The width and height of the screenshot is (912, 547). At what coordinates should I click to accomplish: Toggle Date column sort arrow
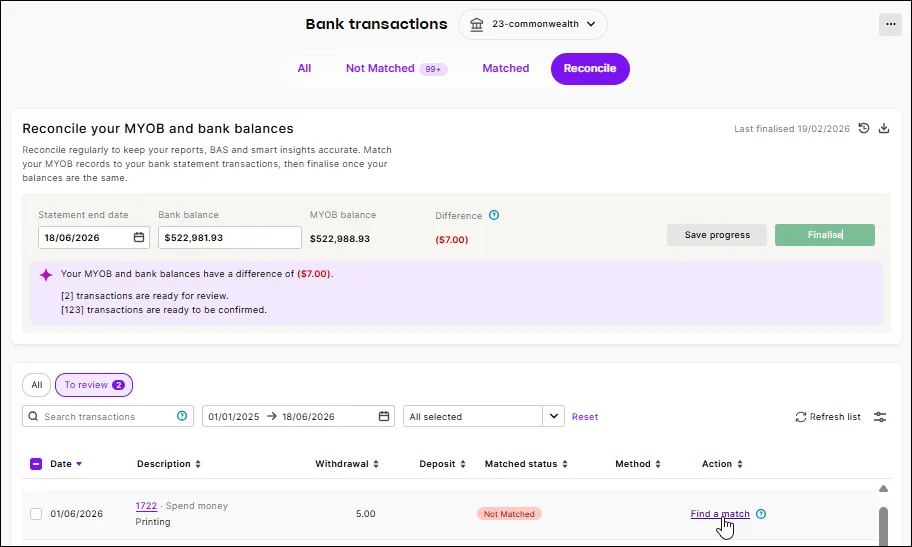click(x=79, y=464)
